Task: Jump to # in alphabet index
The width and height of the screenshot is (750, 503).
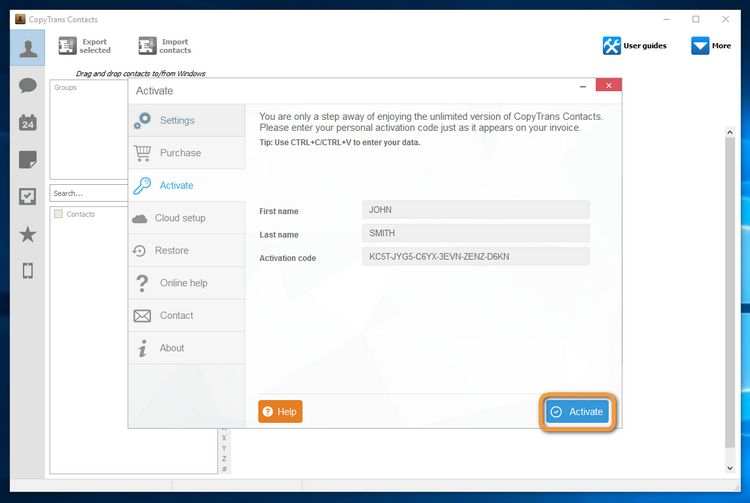Action: coord(224,469)
